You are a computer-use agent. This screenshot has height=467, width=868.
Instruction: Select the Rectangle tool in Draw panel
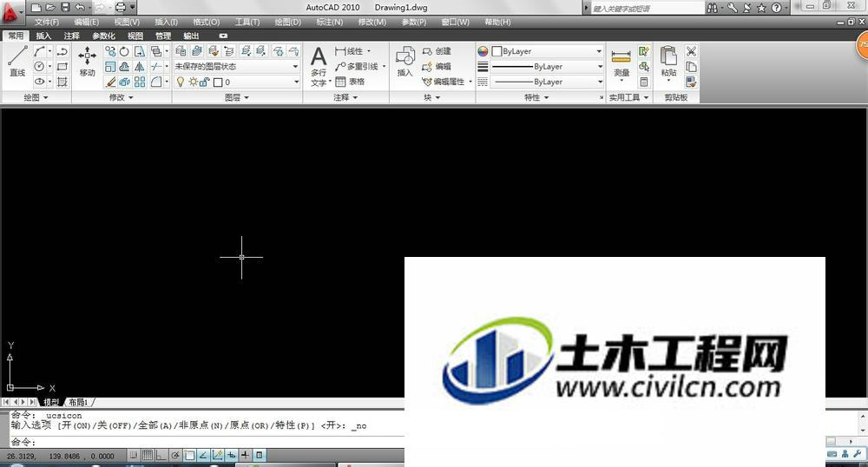[x=62, y=66]
